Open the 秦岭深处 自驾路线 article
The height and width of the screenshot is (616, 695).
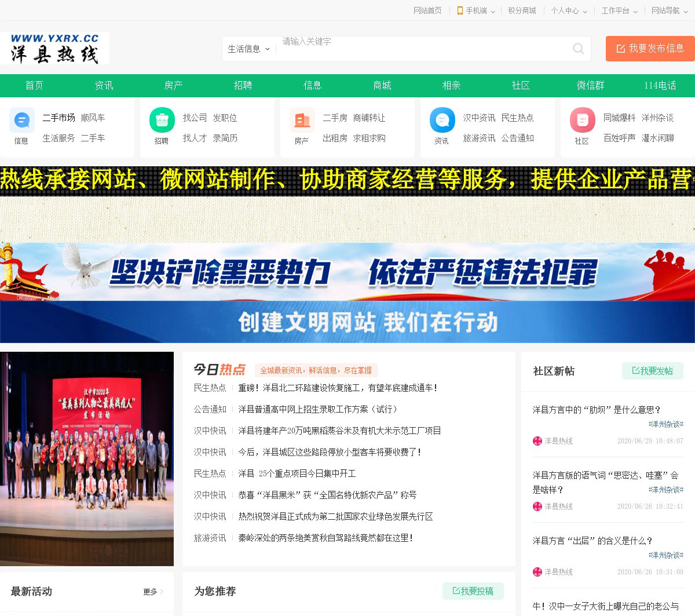(x=326, y=538)
